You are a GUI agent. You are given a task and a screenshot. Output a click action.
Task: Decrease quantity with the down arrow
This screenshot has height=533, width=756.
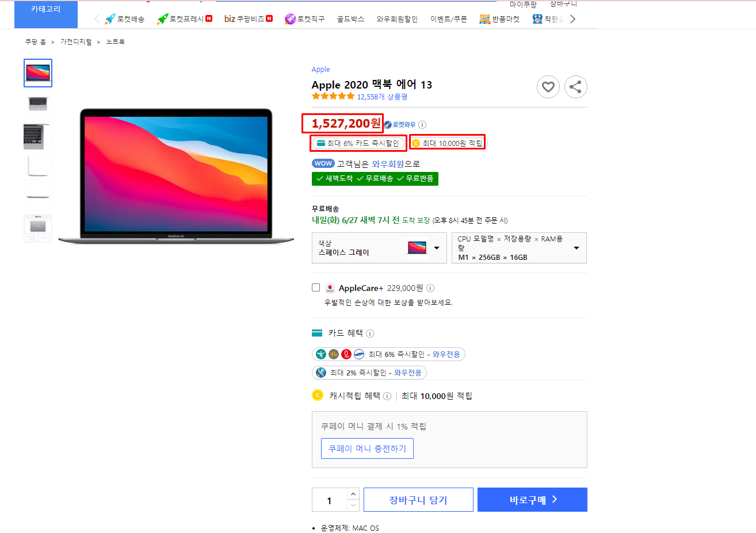point(353,506)
